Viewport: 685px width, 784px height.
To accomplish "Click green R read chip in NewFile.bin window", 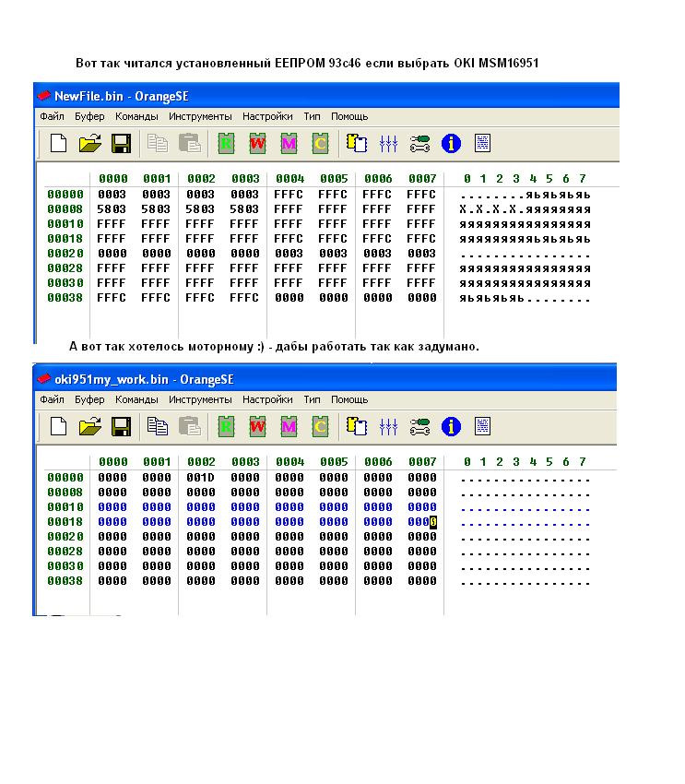I will (226, 144).
